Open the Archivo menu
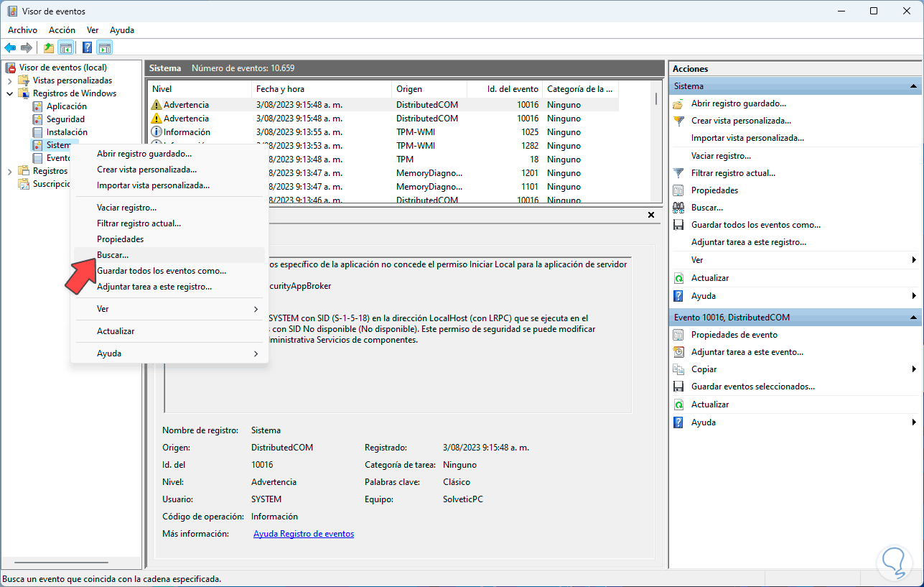Screen dimensions: 924x587 tap(23, 30)
